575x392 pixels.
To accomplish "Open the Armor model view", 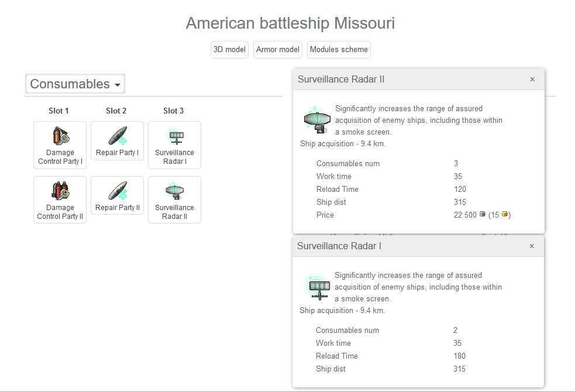I will pyautogui.click(x=278, y=50).
